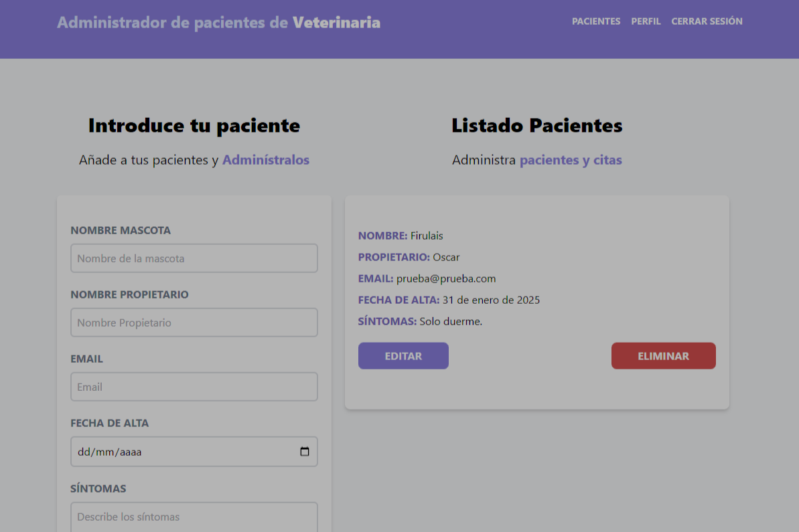Click the SÍNTOMAS label in the form
799x532 pixels.
(98, 489)
